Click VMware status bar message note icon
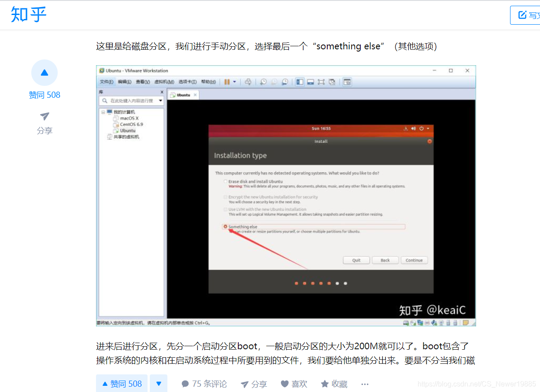The image size is (540, 392). (x=466, y=323)
